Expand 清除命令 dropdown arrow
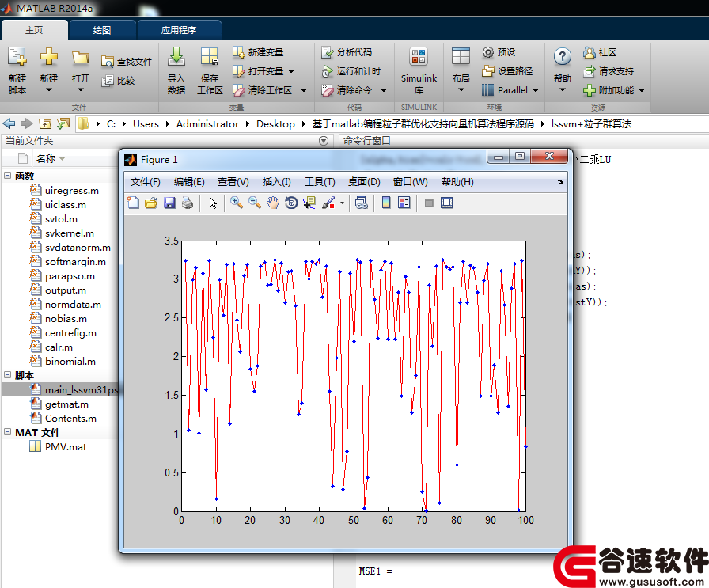 pyautogui.click(x=384, y=90)
